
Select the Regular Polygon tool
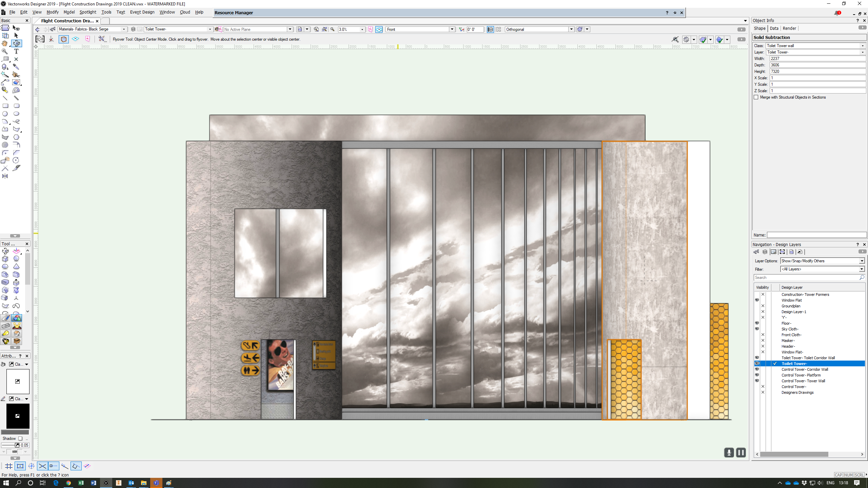[16, 137]
